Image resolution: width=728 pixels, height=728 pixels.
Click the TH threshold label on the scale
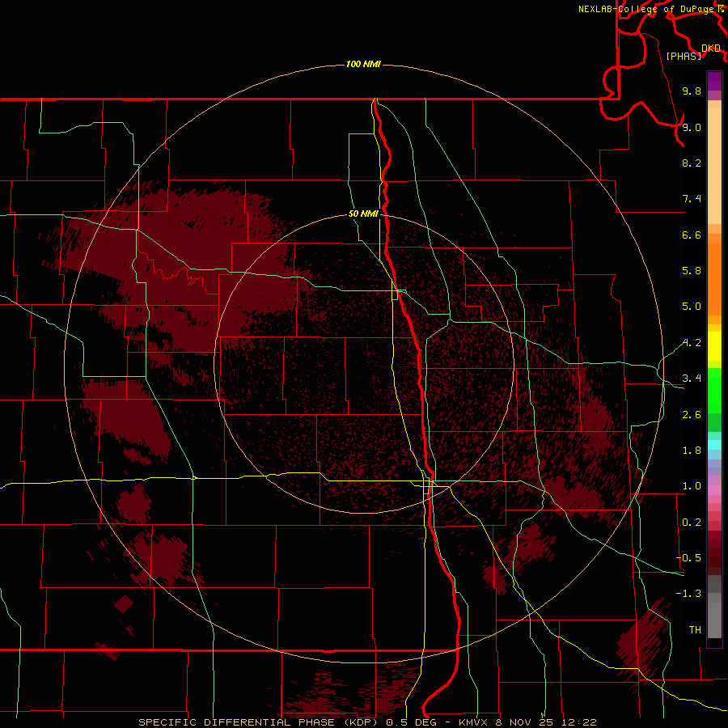(x=695, y=630)
